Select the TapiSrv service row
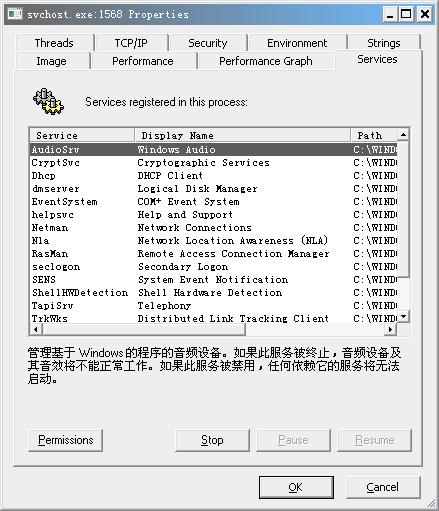The height and width of the screenshot is (511, 439). 214,306
